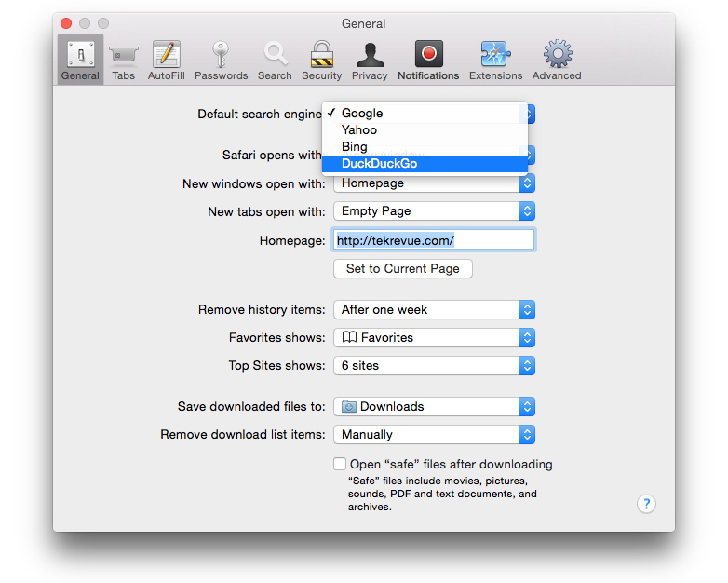Open the Notifications preferences pane

pyautogui.click(x=428, y=60)
